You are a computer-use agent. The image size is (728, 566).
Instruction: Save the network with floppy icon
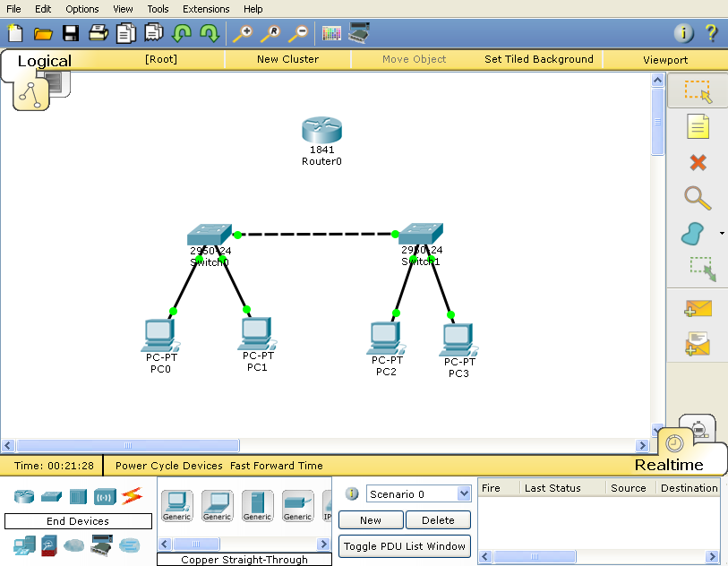point(71,33)
